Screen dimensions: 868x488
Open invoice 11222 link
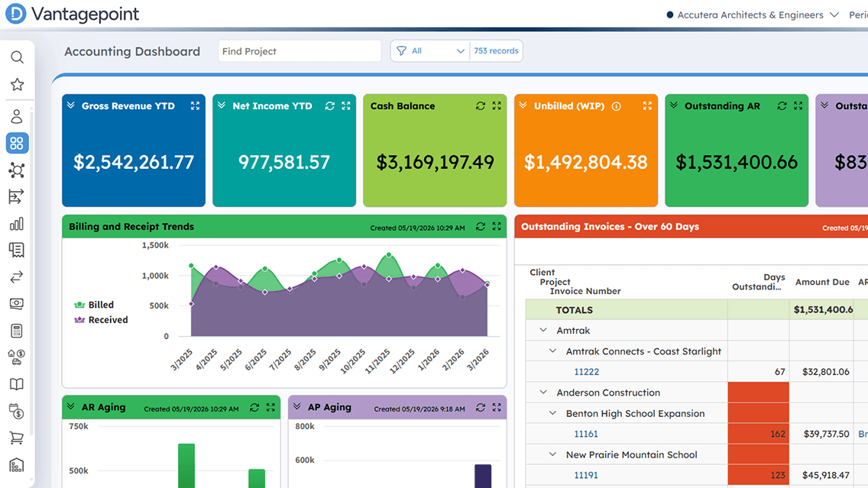(x=586, y=372)
